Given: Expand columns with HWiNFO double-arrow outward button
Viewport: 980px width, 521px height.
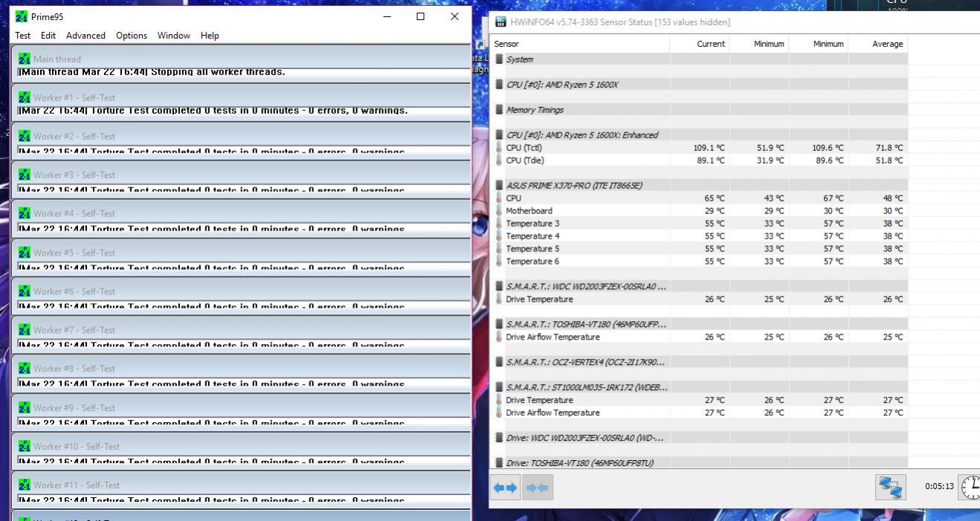Looking at the screenshot, I should pyautogui.click(x=506, y=488).
